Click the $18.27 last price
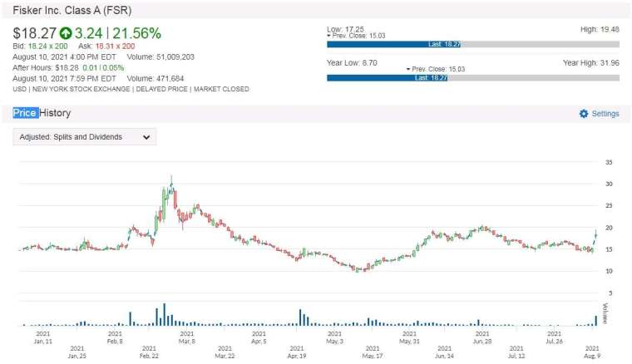632x364 pixels. tap(35, 33)
